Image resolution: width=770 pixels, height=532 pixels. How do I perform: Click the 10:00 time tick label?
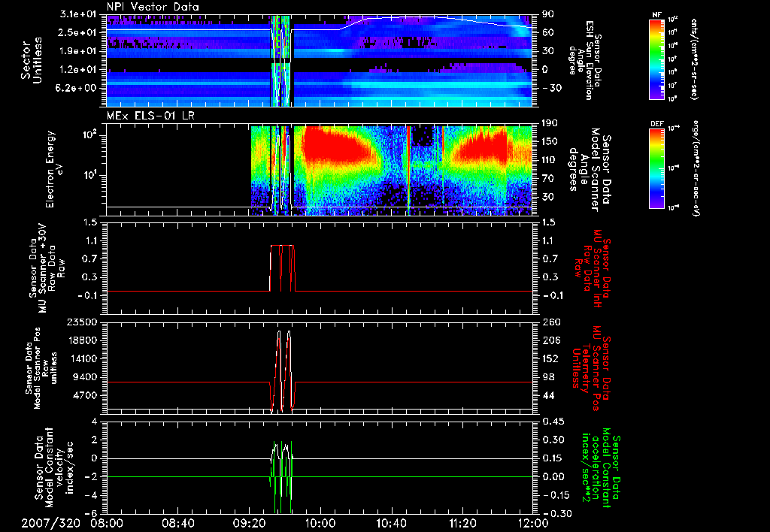click(320, 523)
